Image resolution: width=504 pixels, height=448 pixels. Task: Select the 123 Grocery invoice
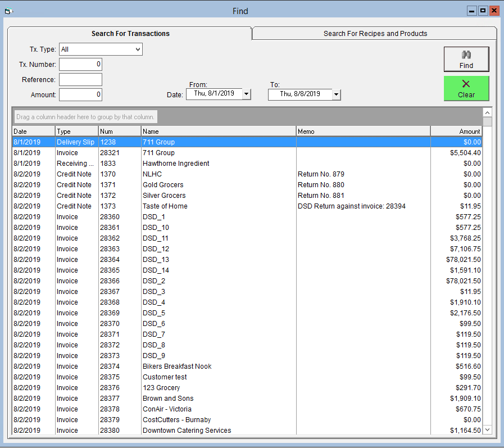pyautogui.click(x=247, y=387)
